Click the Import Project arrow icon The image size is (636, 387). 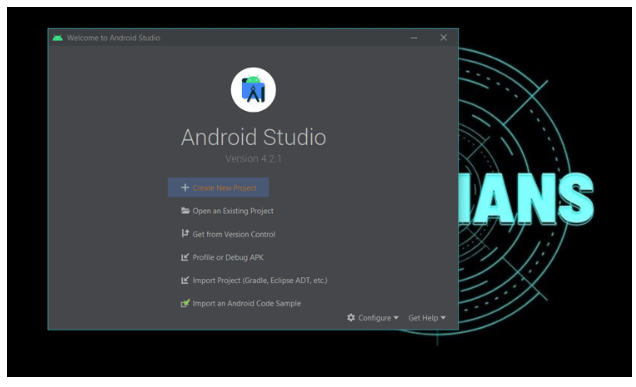coord(185,280)
